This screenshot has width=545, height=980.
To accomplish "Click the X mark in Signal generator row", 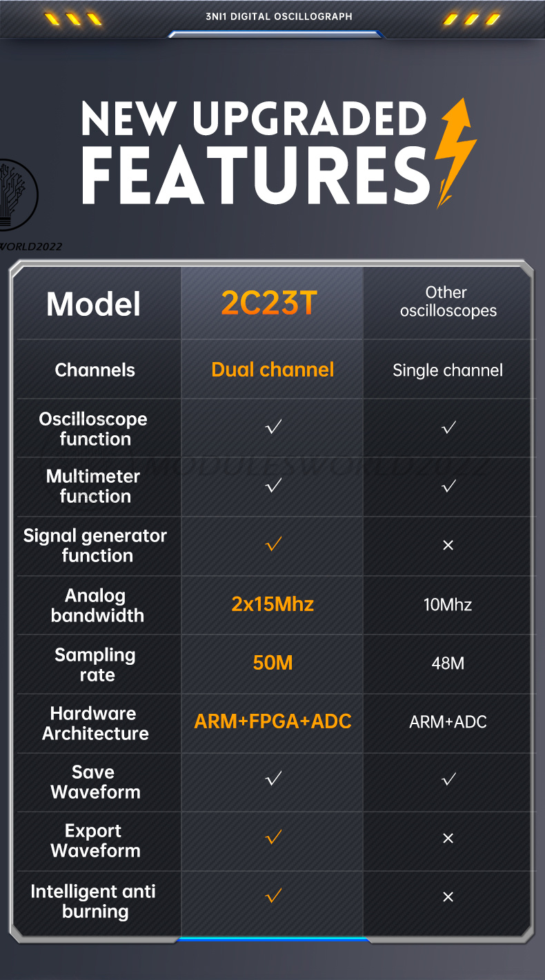I will [x=448, y=545].
